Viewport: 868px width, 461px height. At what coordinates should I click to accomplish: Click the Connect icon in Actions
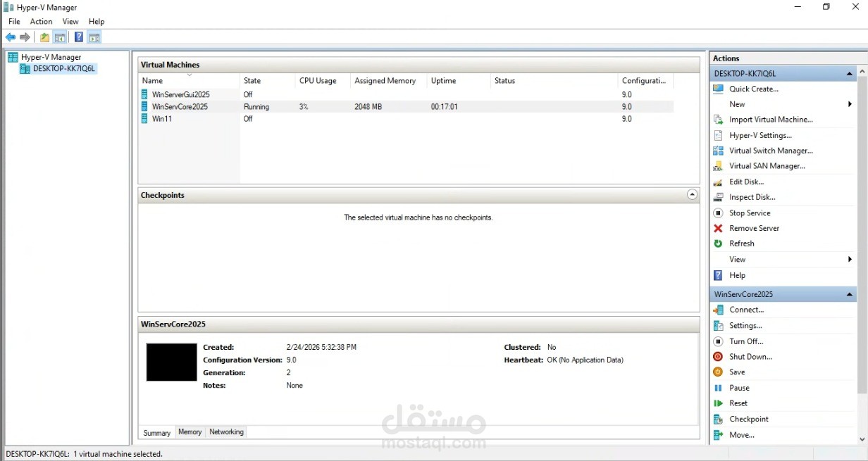coord(718,310)
